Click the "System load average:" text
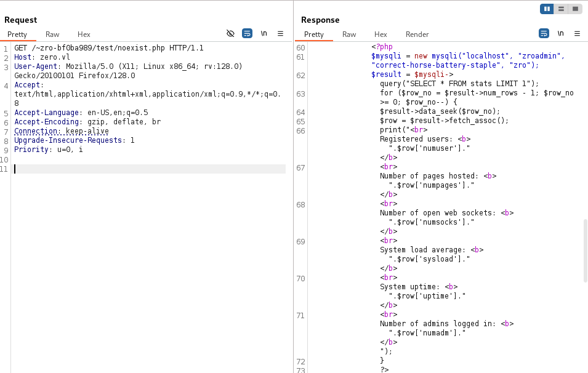 pos(422,250)
